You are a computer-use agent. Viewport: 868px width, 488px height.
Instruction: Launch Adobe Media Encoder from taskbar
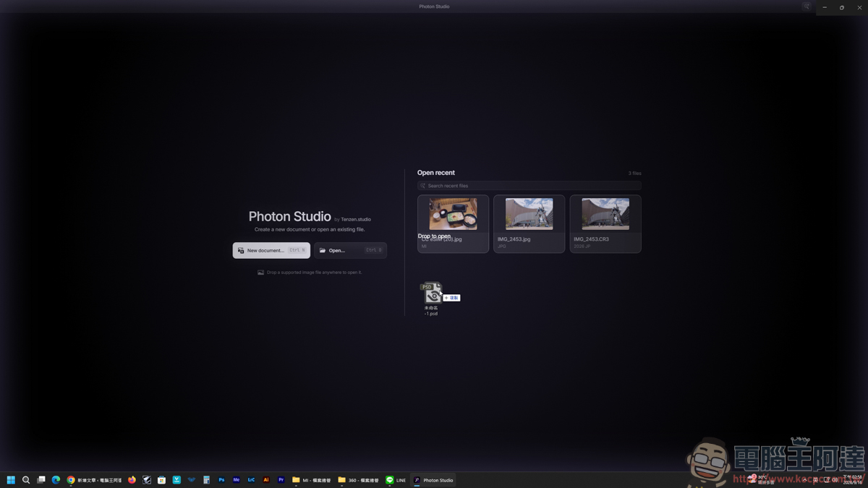(x=237, y=480)
